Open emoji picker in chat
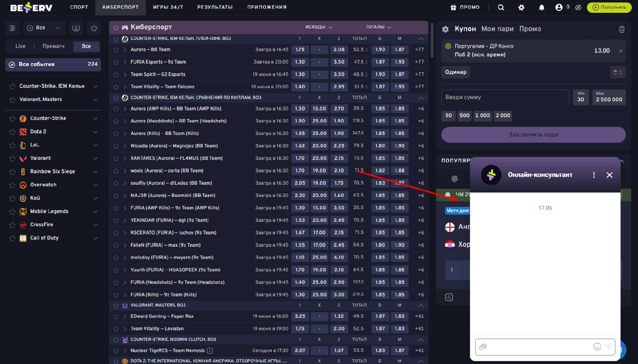Viewport: 638px width, 364px height. 597,347
